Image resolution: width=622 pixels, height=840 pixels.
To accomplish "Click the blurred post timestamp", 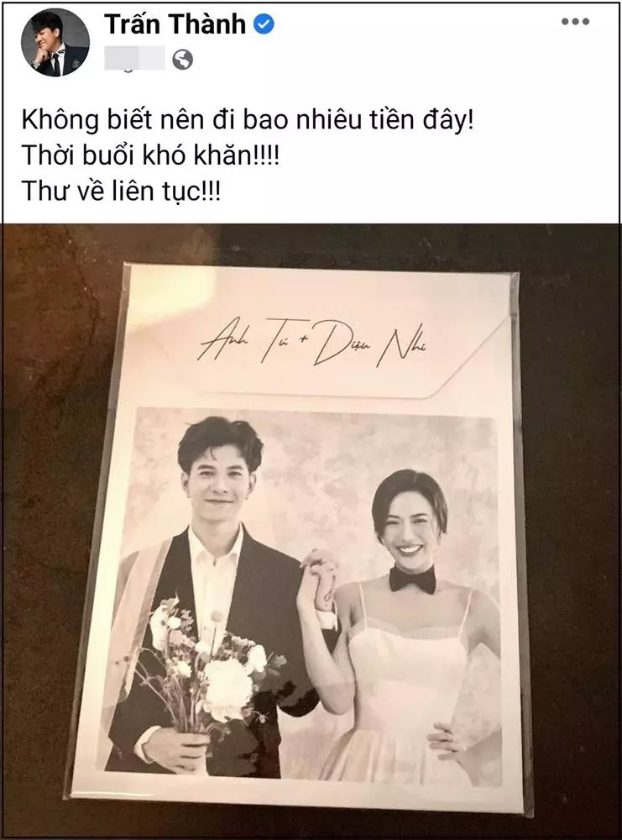I will 134,59.
